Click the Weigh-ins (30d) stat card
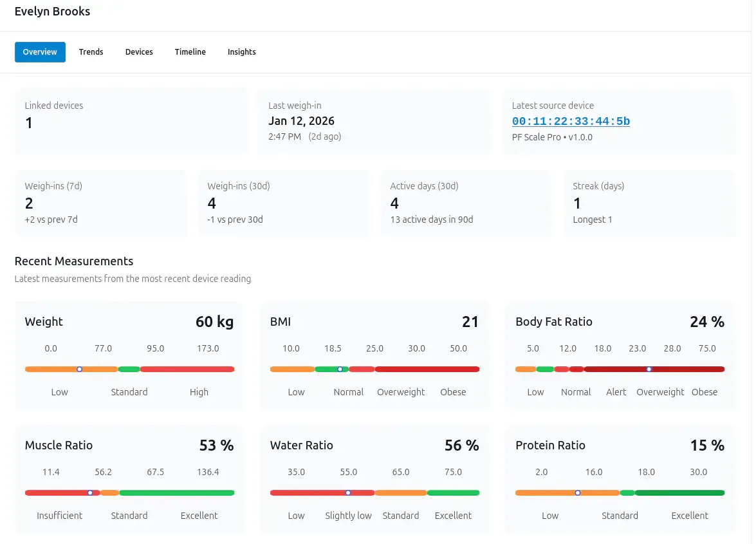 point(283,203)
